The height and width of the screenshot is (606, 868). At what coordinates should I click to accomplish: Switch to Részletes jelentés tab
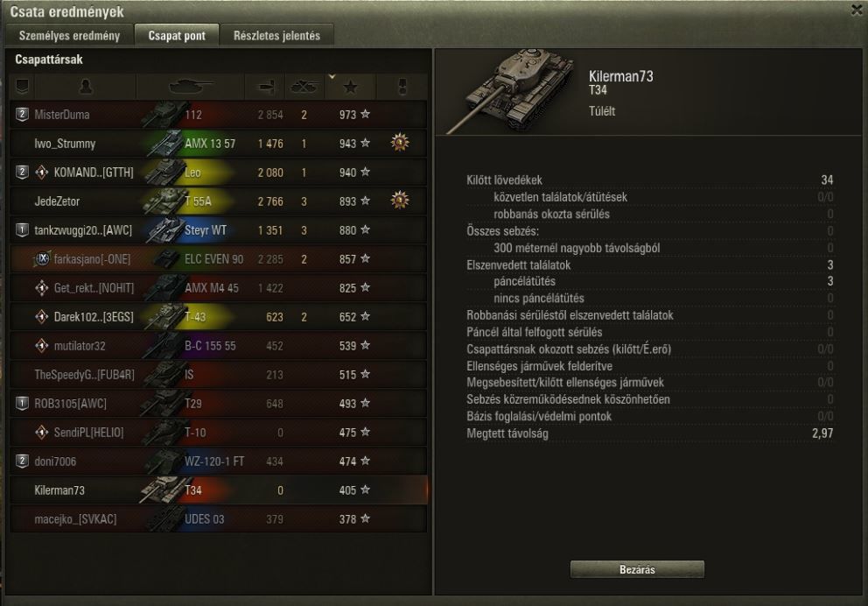pos(276,35)
